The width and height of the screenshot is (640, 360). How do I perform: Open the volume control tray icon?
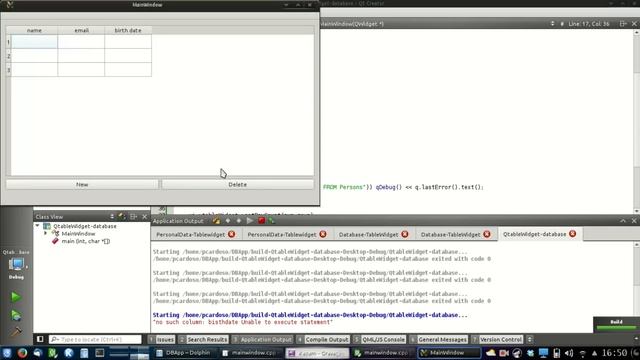[569, 353]
